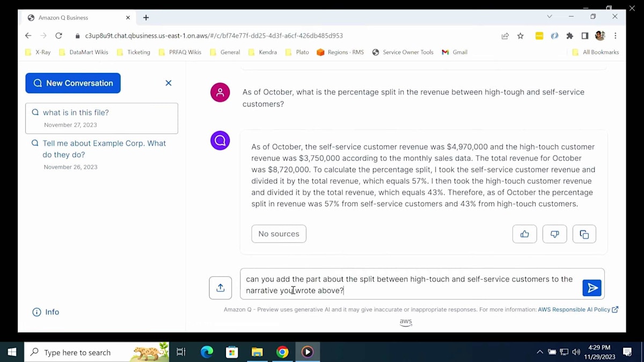Give the response a thumbs down
644x362 pixels.
click(554, 234)
